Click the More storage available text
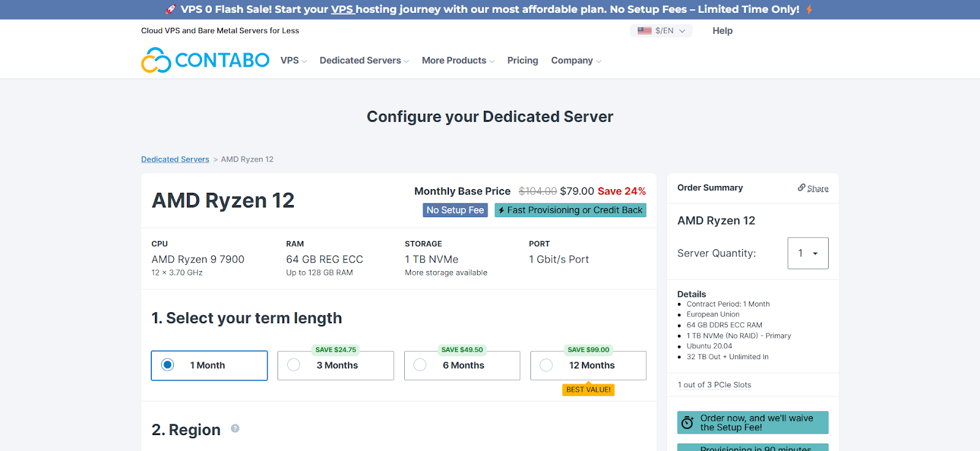980x451 pixels. pyautogui.click(x=446, y=273)
